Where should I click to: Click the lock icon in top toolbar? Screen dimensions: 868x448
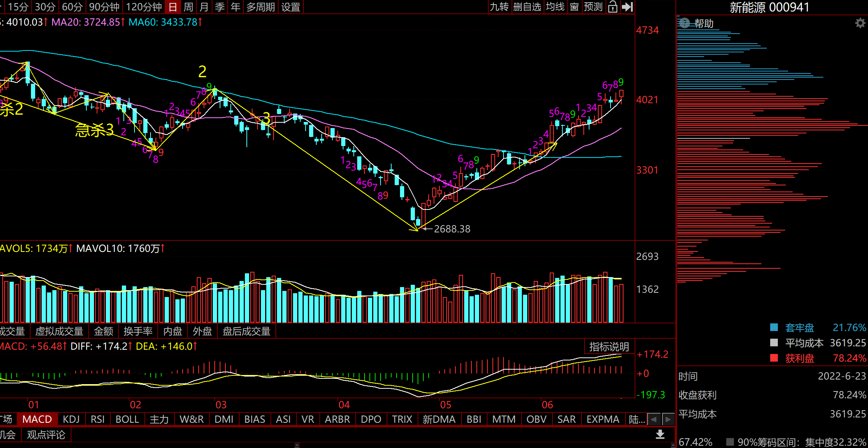pyautogui.click(x=612, y=7)
